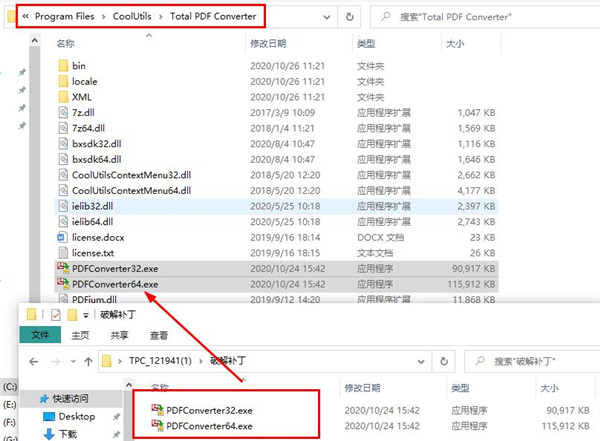
Task: Click scroll-up arrow of lower navigation pane
Action: [129, 385]
